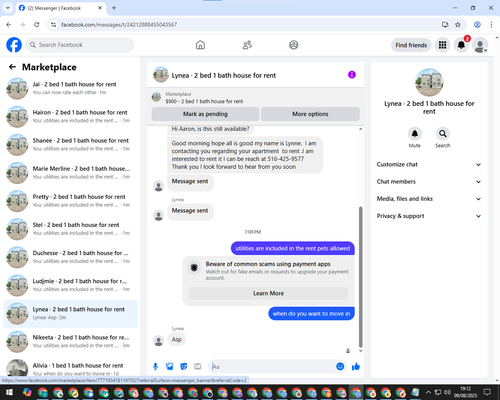Open the Facebook menu grid icon
Image resolution: width=500 pixels, height=400 pixels.
[442, 45]
